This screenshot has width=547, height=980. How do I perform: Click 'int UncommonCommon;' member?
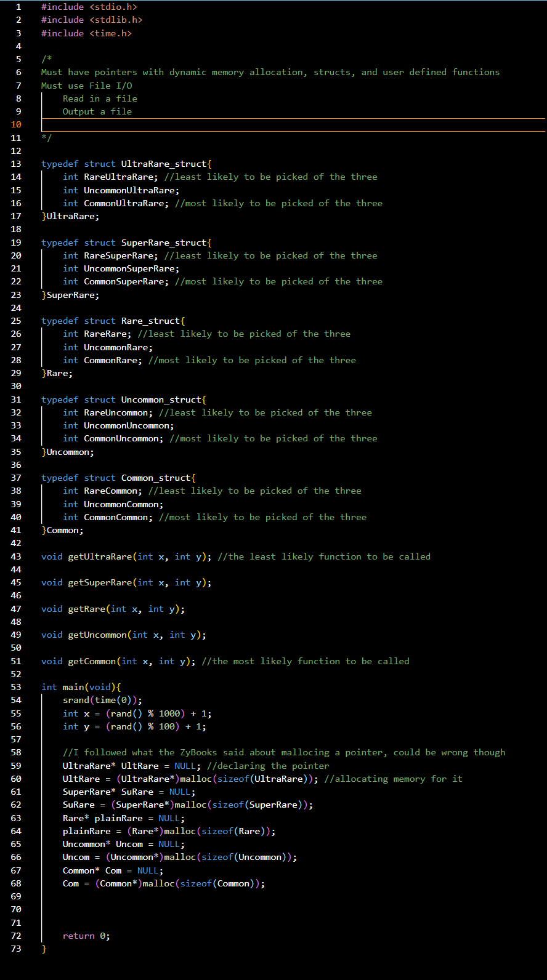point(113,504)
